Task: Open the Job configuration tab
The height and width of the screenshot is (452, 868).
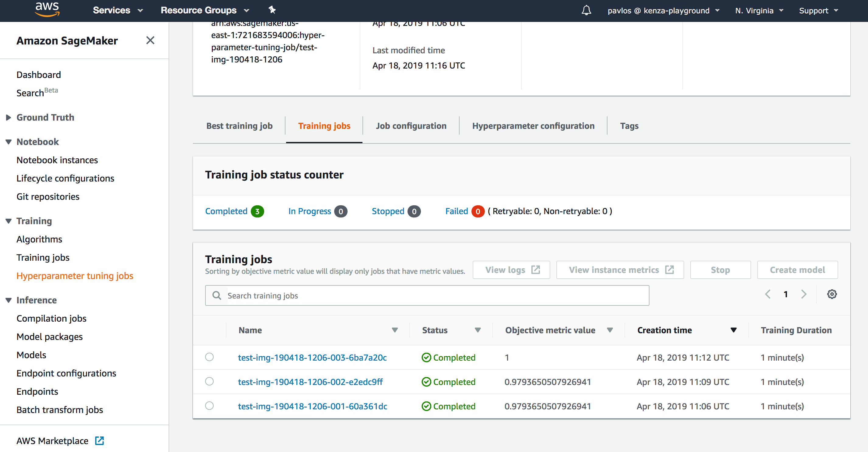Action: pos(411,126)
